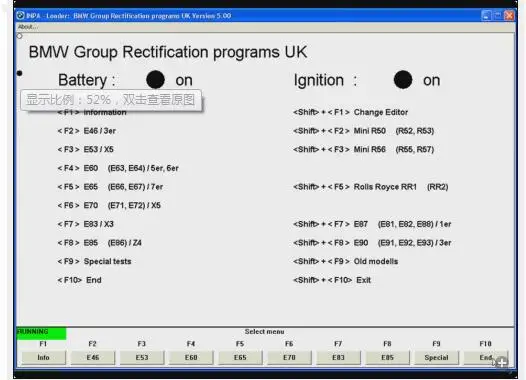The height and width of the screenshot is (380, 526).
Task: Click the display ratio 52% tooltip
Action: [x=111, y=100]
